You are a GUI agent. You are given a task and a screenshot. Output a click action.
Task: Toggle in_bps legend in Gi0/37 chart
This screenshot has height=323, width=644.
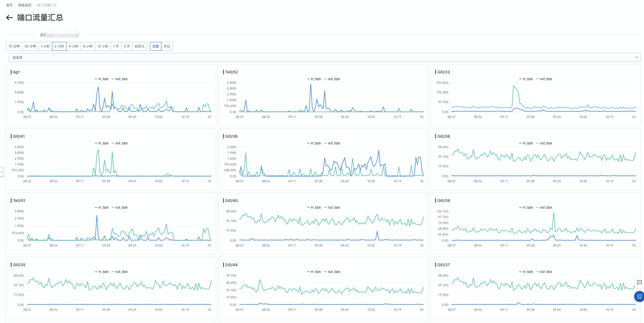pyautogui.click(x=526, y=272)
